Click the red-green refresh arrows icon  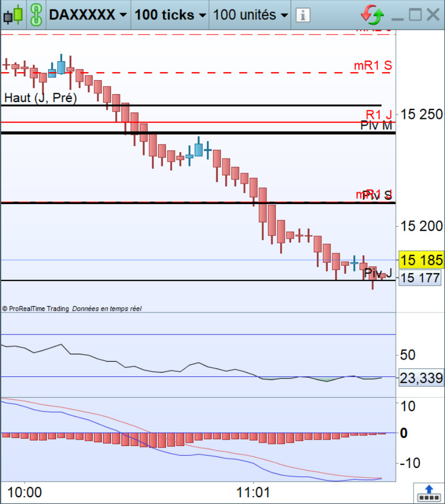pyautogui.click(x=372, y=15)
